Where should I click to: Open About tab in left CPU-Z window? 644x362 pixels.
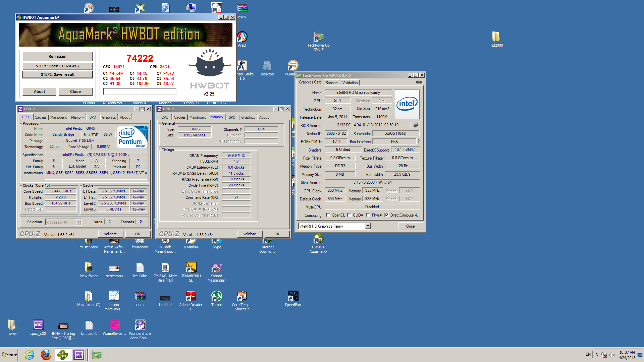tap(125, 117)
